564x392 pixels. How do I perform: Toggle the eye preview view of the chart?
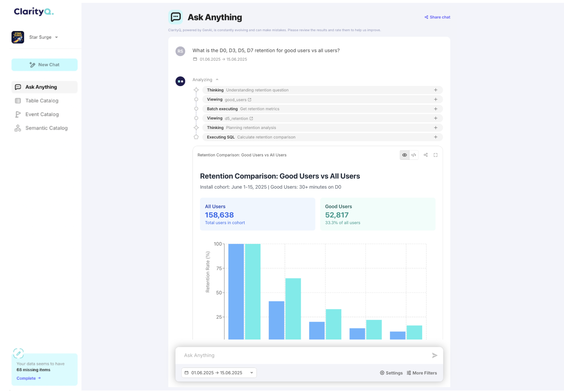[404, 155]
